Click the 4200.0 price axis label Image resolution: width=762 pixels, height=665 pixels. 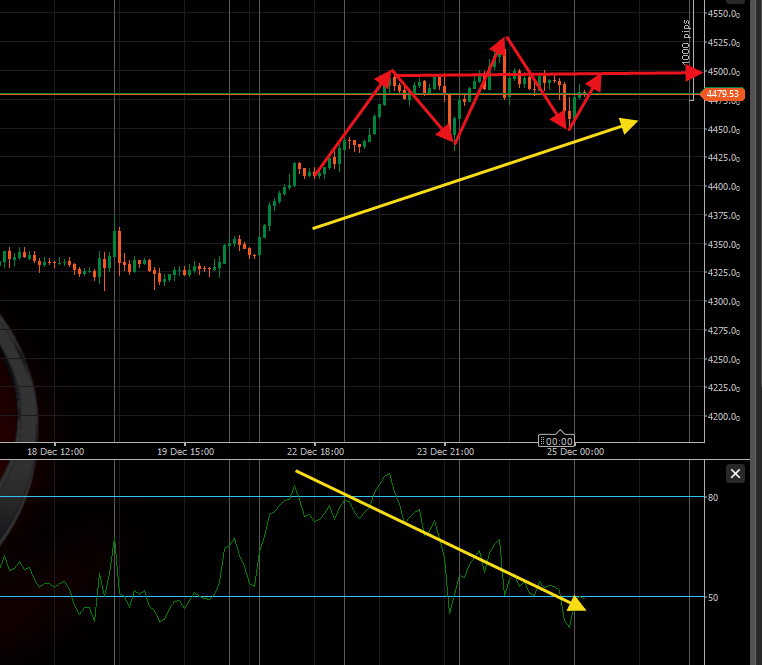click(x=724, y=417)
